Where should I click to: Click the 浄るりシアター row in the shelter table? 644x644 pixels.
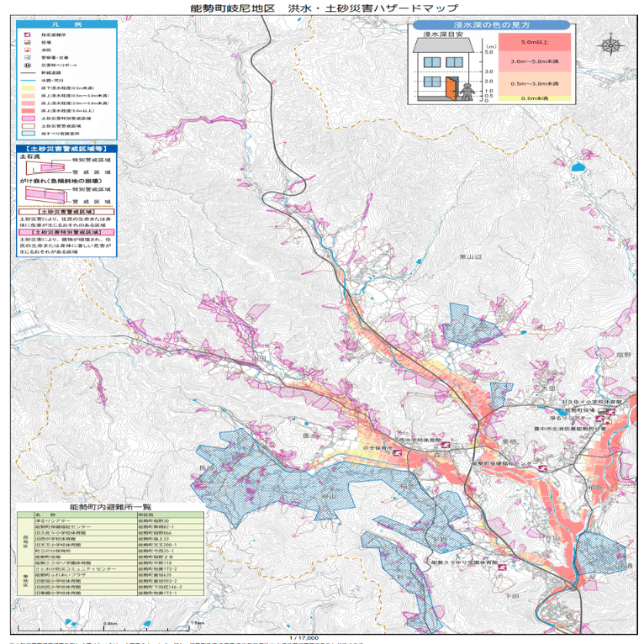click(119, 520)
